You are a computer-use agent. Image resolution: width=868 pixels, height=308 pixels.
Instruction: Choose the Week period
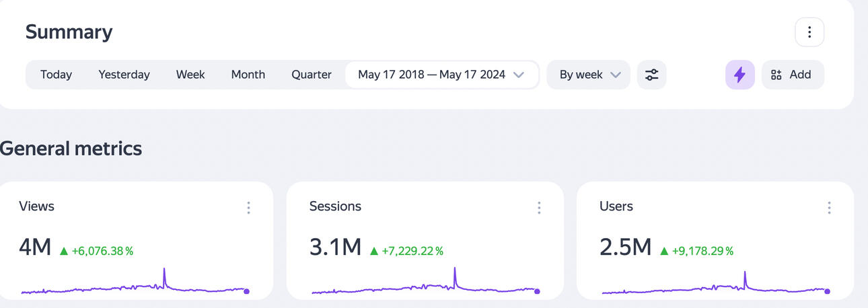(190, 75)
